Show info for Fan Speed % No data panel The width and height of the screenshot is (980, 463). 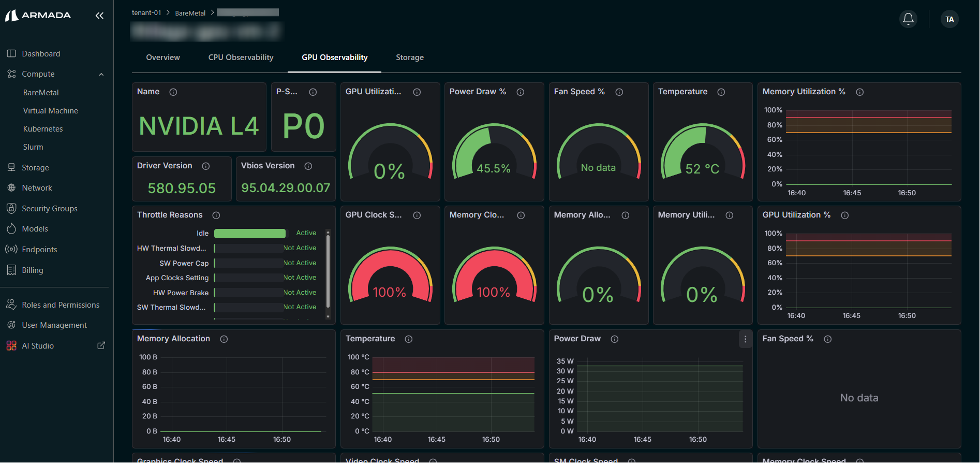(x=828, y=339)
